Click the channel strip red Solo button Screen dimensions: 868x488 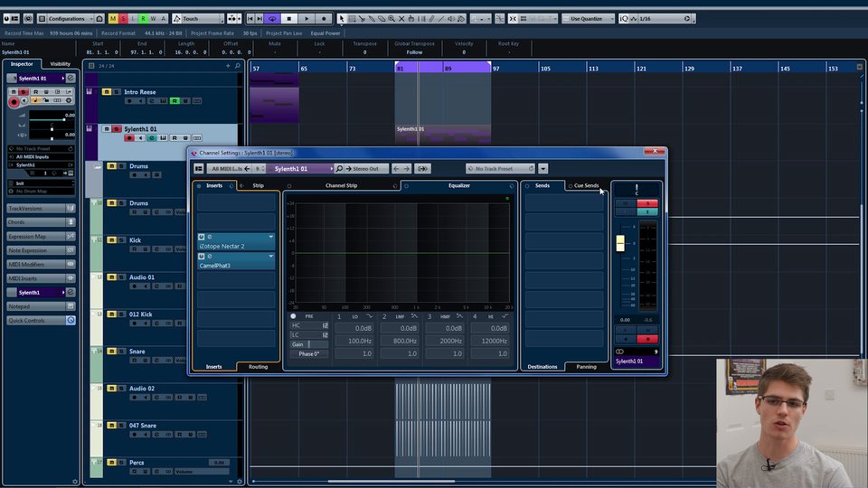coord(647,203)
